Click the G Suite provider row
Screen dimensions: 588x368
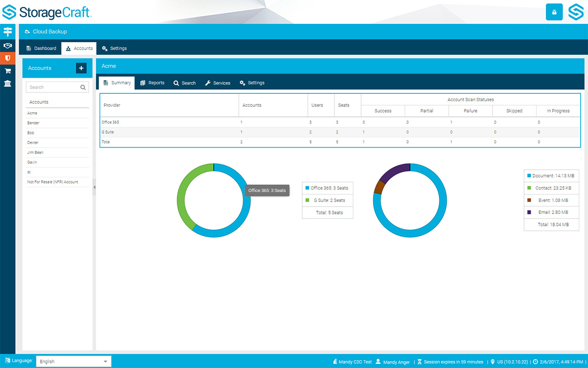click(340, 132)
